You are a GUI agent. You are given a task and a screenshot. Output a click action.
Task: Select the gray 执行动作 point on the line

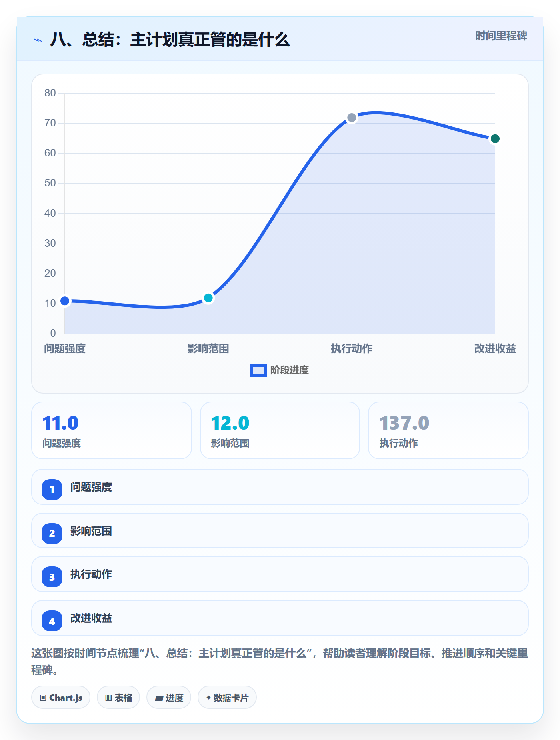click(x=352, y=118)
